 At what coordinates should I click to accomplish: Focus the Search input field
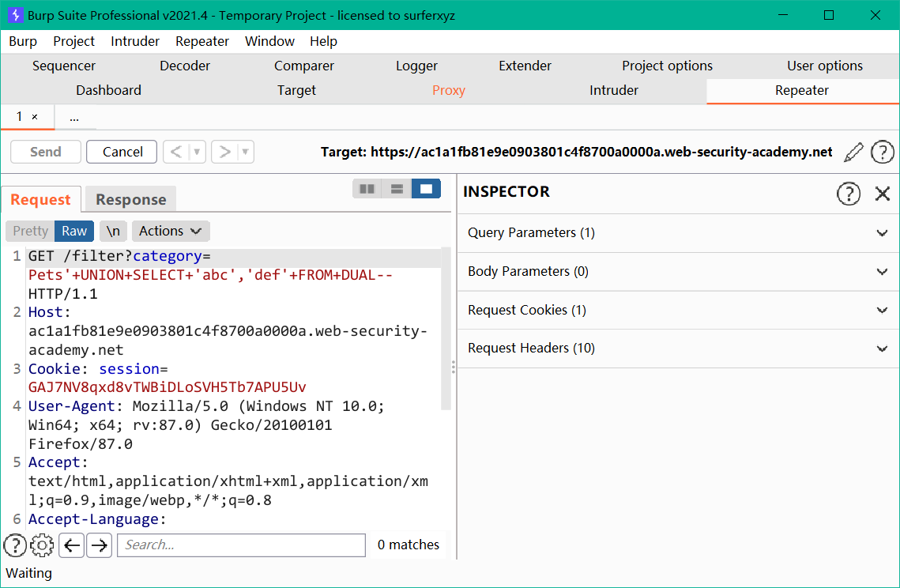tap(241, 545)
